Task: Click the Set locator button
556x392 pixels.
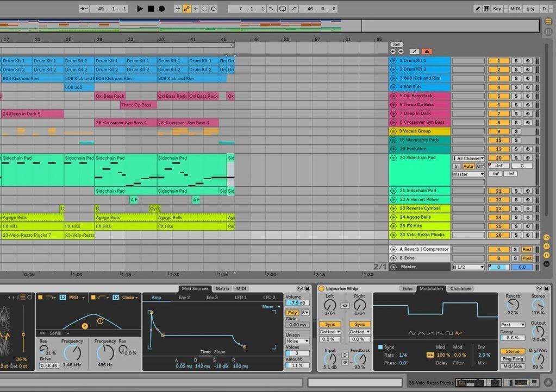Action: coord(396,44)
